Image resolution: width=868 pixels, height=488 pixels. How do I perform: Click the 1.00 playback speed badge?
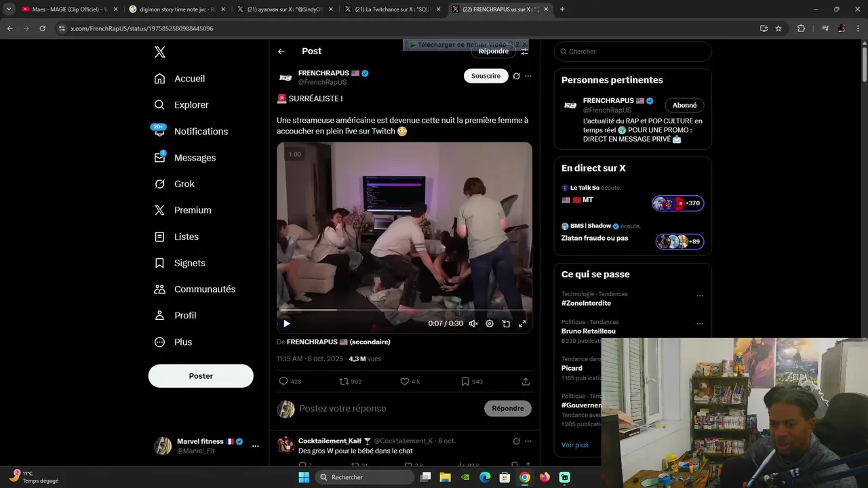[294, 155]
